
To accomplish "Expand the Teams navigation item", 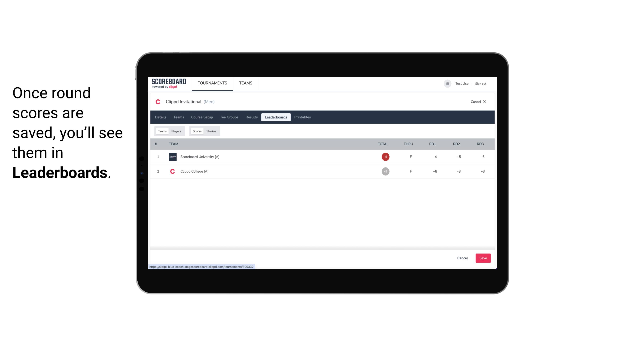I will [x=245, y=83].
